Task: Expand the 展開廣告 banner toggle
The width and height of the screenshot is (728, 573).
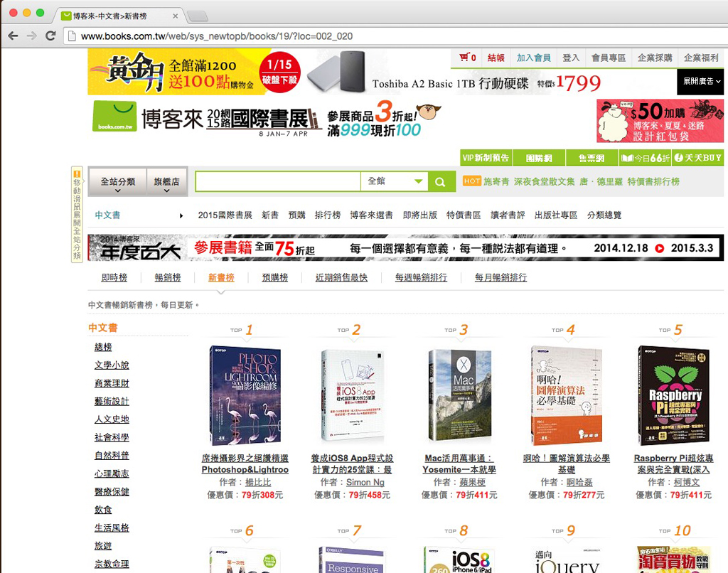Action: click(x=701, y=81)
